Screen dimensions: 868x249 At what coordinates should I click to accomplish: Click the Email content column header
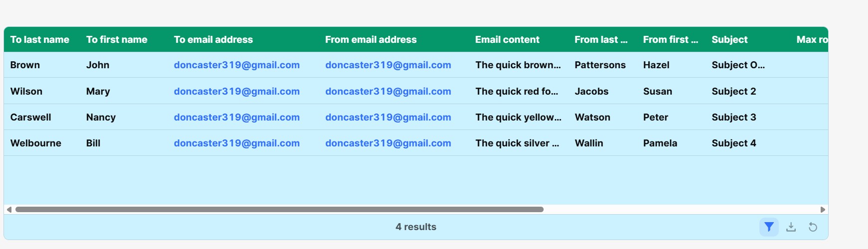coord(507,40)
